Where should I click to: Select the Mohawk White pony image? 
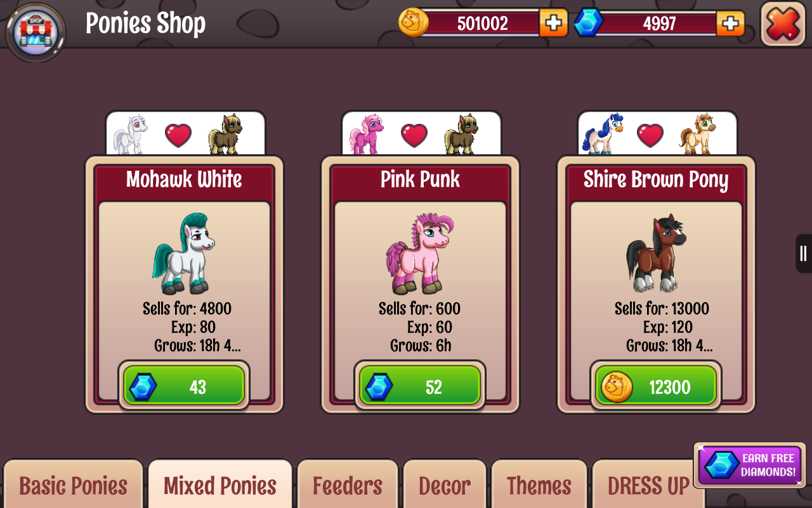pos(183,253)
